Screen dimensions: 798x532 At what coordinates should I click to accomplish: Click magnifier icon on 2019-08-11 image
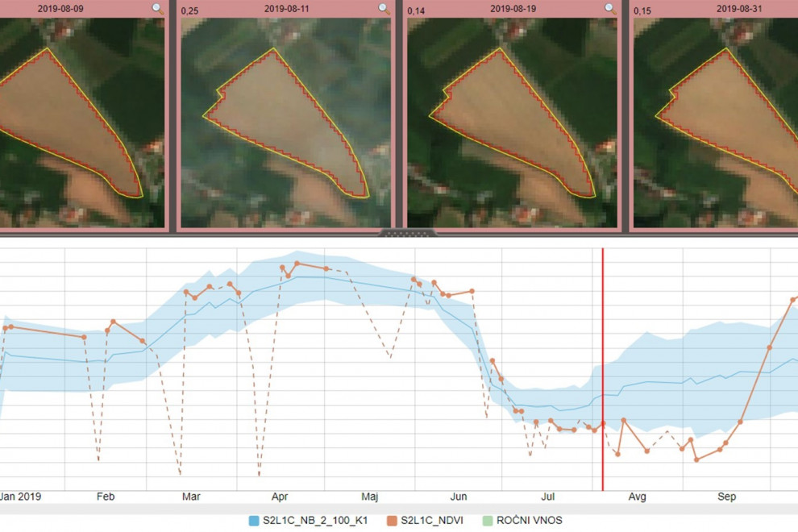[384, 9]
